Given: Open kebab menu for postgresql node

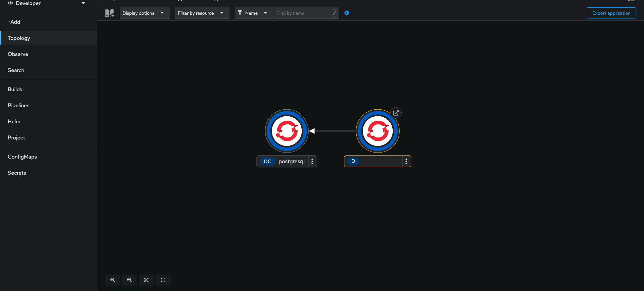Looking at the screenshot, I should point(312,161).
